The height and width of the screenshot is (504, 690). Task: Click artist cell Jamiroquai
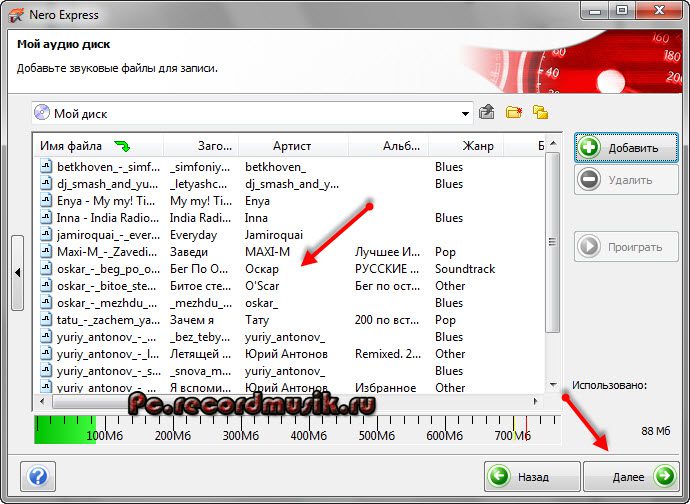click(274, 235)
